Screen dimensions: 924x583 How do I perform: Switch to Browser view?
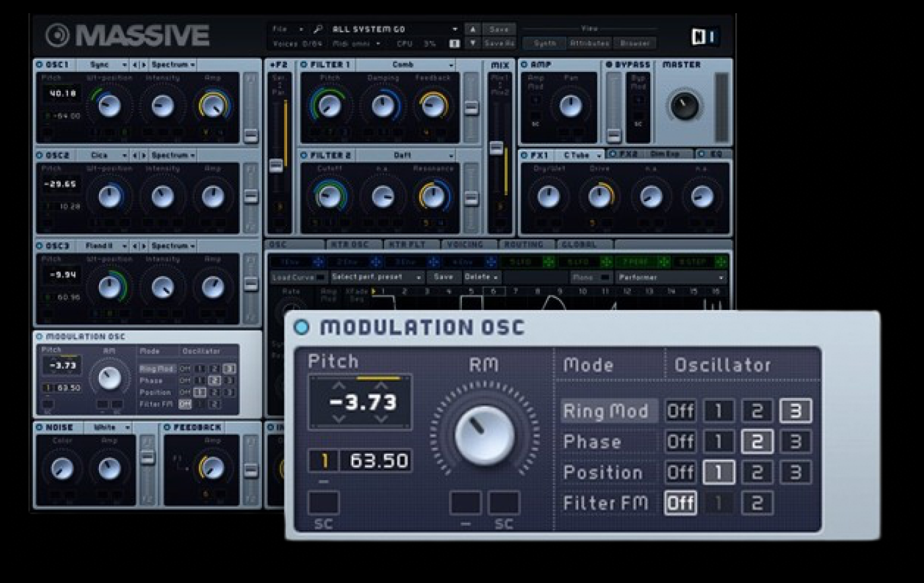634,44
